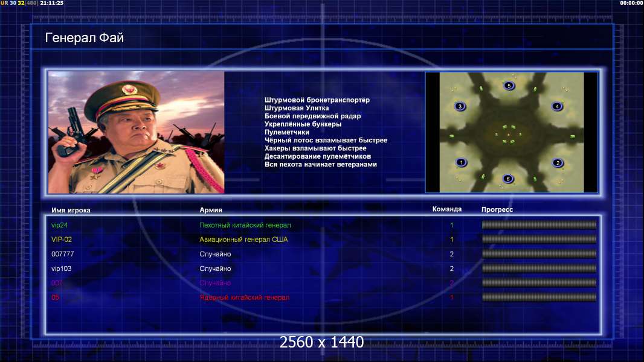Viewport: 644px width, 362px height.
Task: Click 'Вся пехота начинает ветеранами' line
Action: coord(320,164)
